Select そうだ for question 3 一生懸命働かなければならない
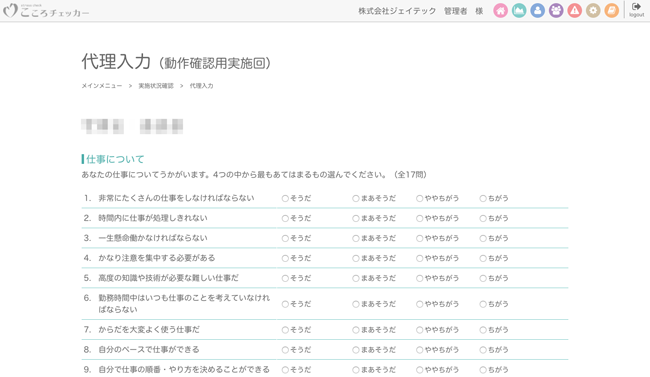This screenshot has width=650, height=377. point(285,238)
